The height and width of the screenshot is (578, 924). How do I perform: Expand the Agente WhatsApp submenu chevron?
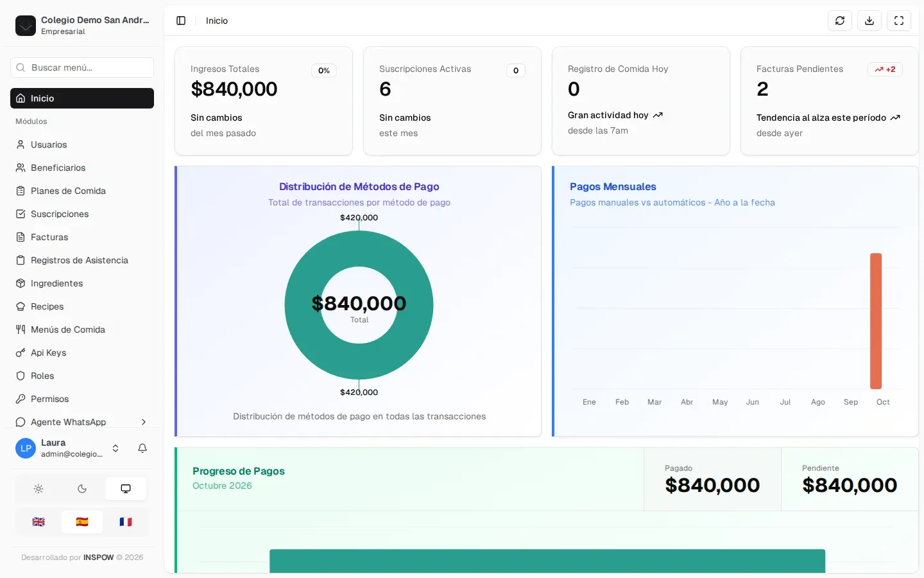click(144, 422)
